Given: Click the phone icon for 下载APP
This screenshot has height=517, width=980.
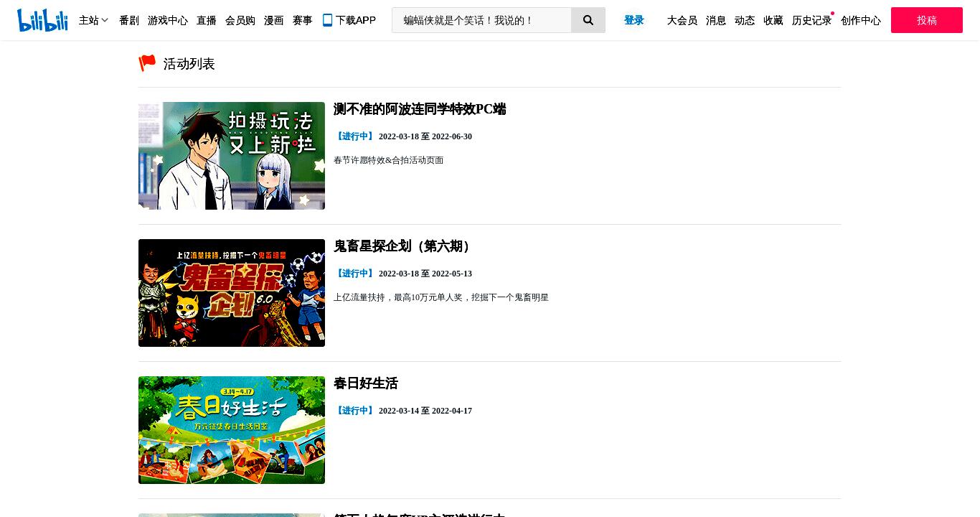Looking at the screenshot, I should (327, 20).
